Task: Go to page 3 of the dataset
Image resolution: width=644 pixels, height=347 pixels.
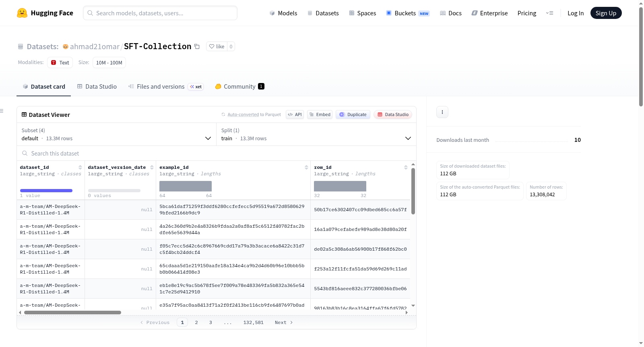Action: (x=211, y=322)
